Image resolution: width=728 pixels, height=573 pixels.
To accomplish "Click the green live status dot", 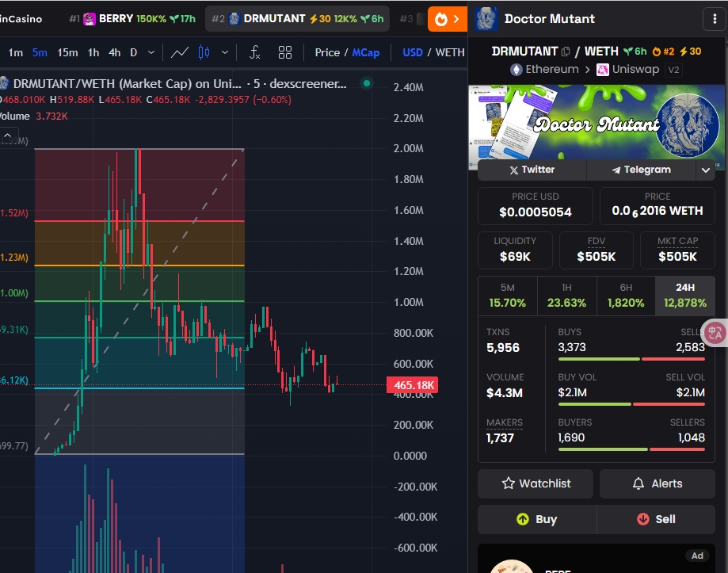I will (367, 83).
